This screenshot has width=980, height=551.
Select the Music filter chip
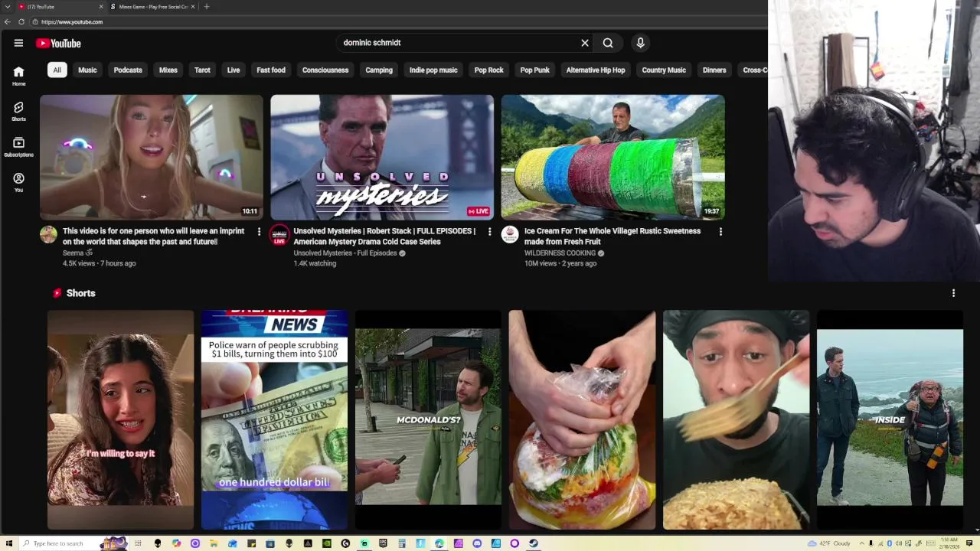pyautogui.click(x=87, y=70)
